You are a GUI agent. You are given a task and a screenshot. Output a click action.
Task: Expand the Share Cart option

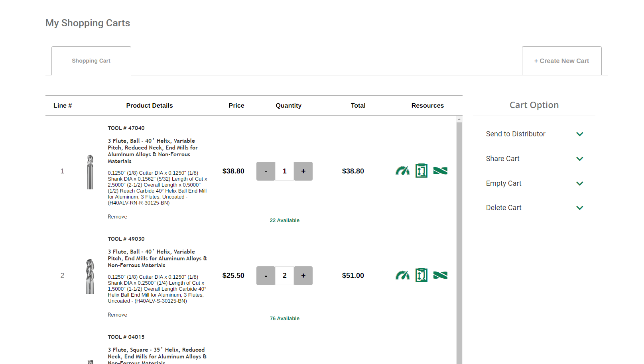[579, 159]
